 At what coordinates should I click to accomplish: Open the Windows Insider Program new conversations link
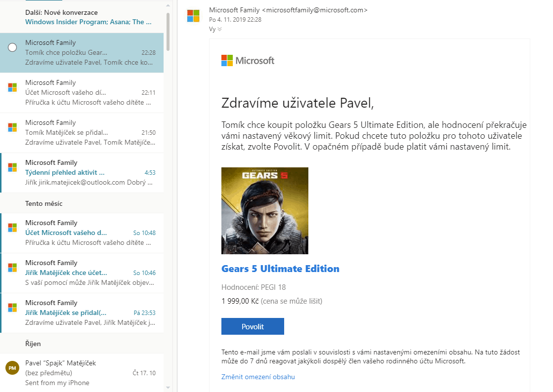88,22
